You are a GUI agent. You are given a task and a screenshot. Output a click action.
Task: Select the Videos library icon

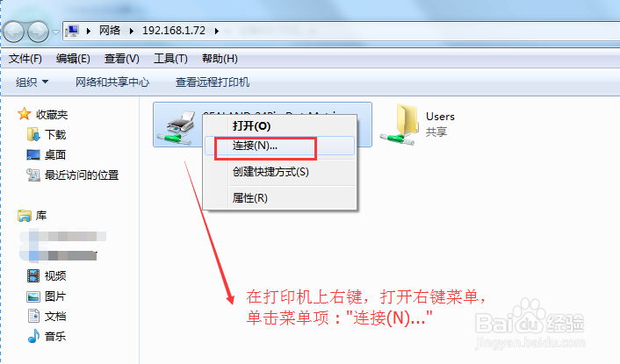coord(33,275)
